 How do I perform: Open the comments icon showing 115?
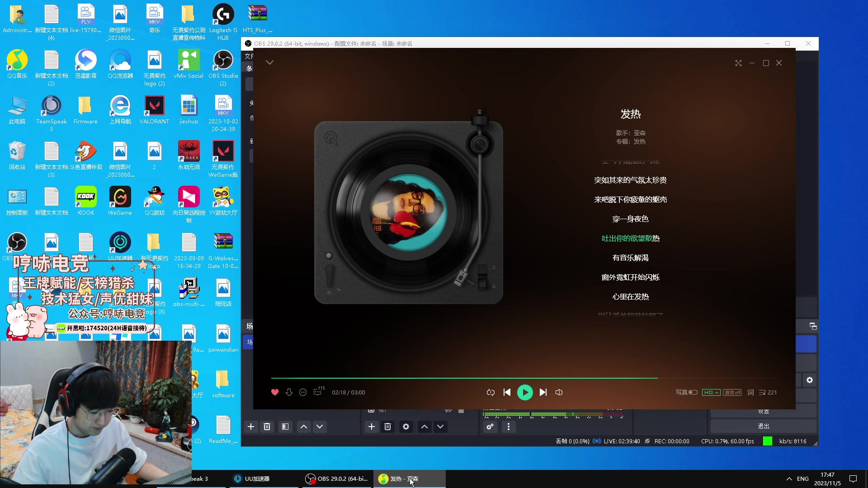319,391
